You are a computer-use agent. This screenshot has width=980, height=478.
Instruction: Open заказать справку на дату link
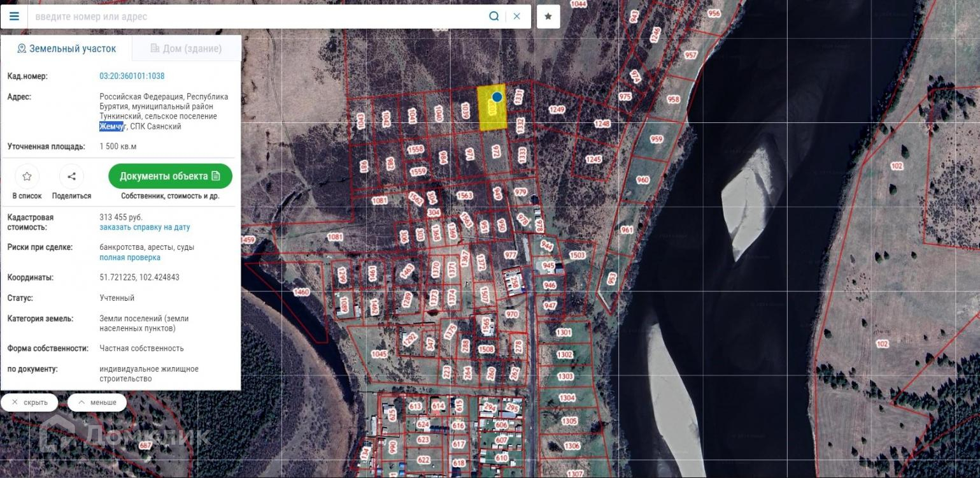145,228
